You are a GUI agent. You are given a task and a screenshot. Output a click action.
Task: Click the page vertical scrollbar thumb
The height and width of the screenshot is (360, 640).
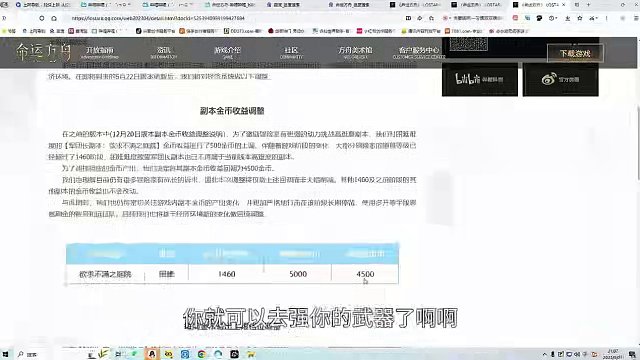(638, 142)
